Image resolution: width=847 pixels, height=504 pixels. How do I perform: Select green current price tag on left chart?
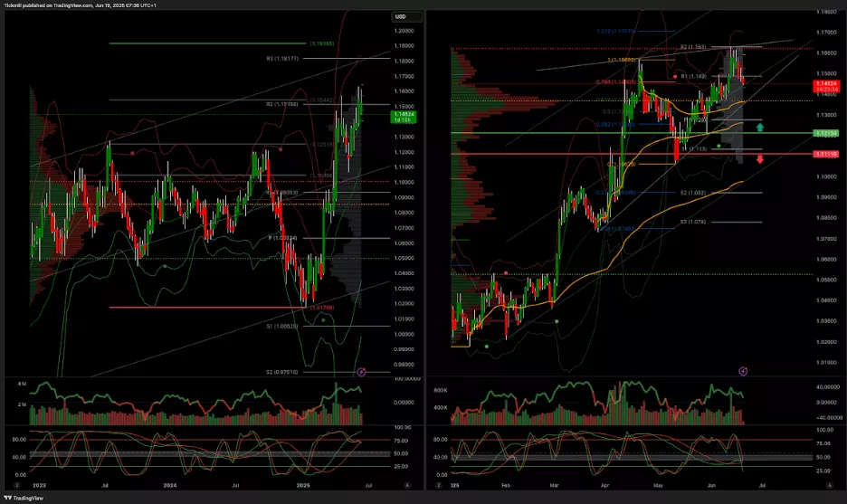403,116
